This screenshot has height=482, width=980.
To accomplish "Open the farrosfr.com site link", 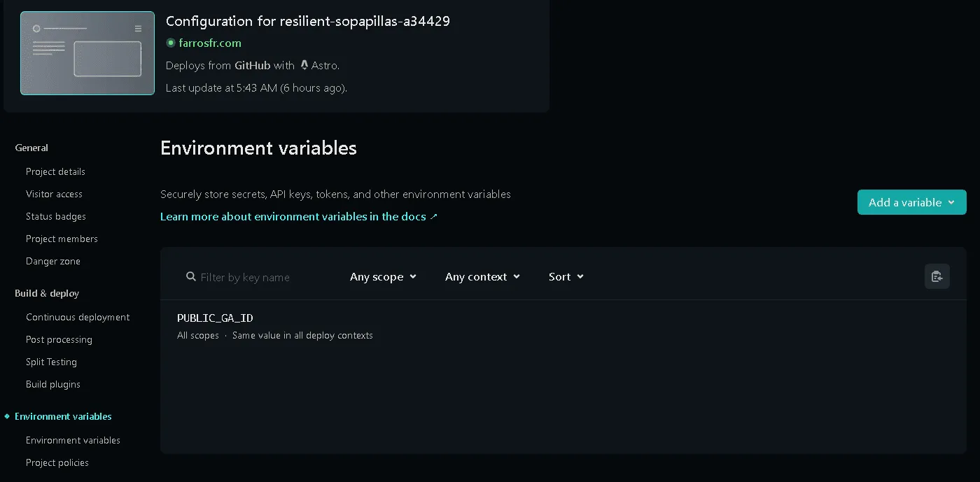I will pos(210,43).
